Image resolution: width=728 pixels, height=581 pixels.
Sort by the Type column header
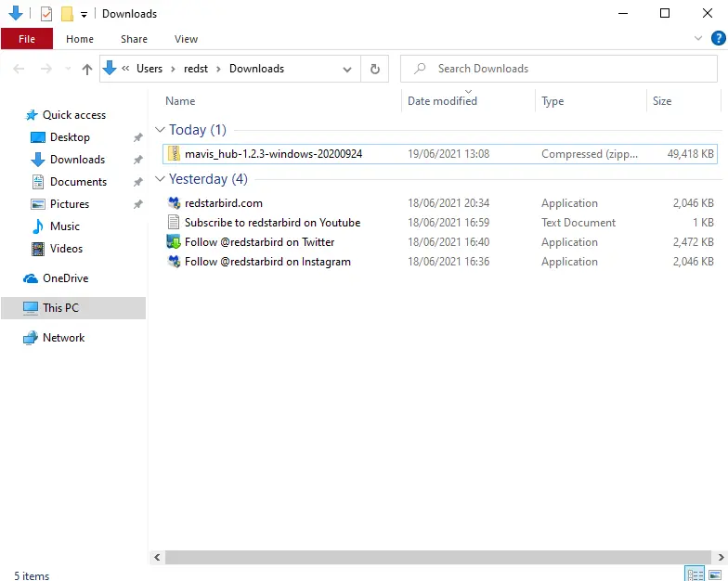click(552, 101)
